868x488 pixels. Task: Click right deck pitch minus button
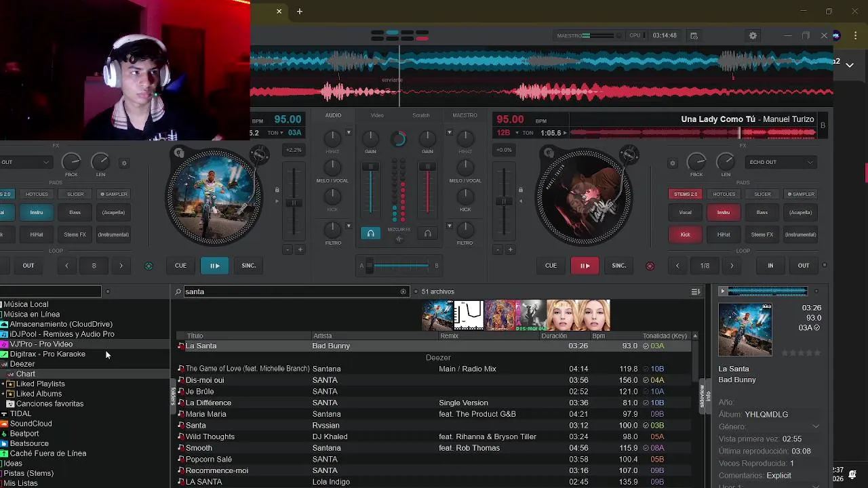(x=498, y=249)
